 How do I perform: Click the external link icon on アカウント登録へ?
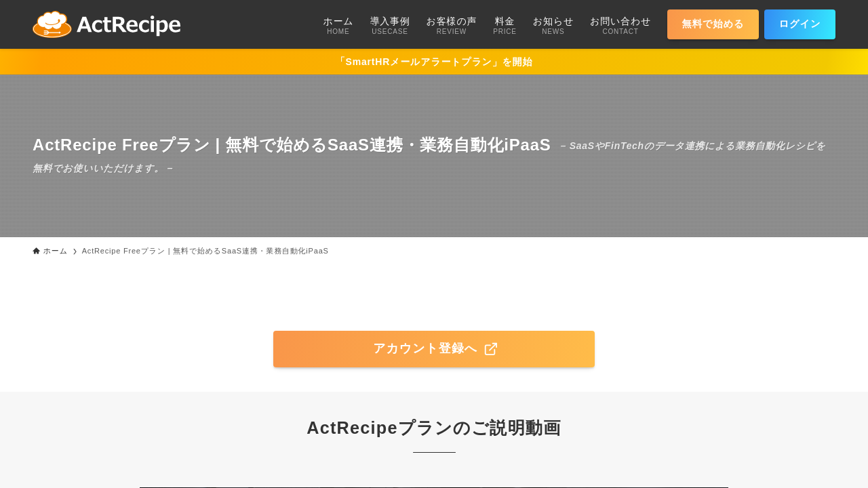point(491,349)
